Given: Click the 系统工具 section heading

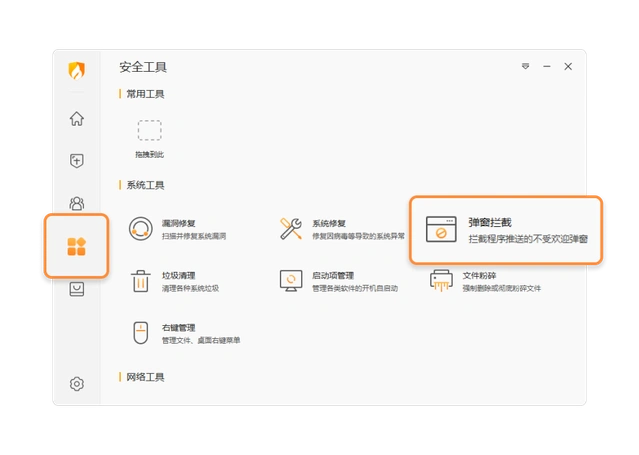Looking at the screenshot, I should 145,185.
